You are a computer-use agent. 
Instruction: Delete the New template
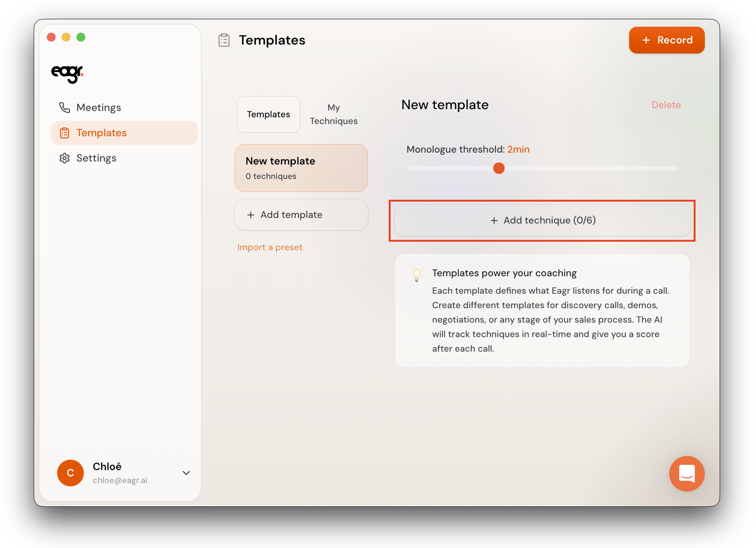tap(666, 105)
